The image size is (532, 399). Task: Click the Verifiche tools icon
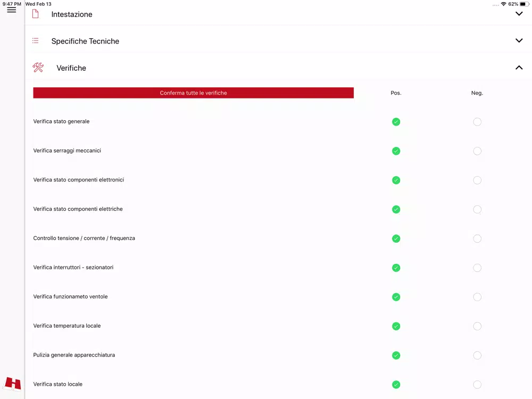38,68
